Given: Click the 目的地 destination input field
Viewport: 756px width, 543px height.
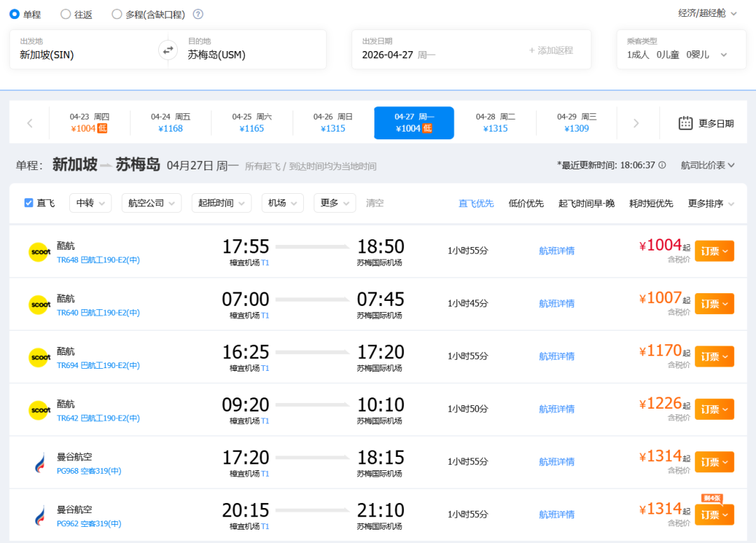Looking at the screenshot, I should pyautogui.click(x=252, y=55).
